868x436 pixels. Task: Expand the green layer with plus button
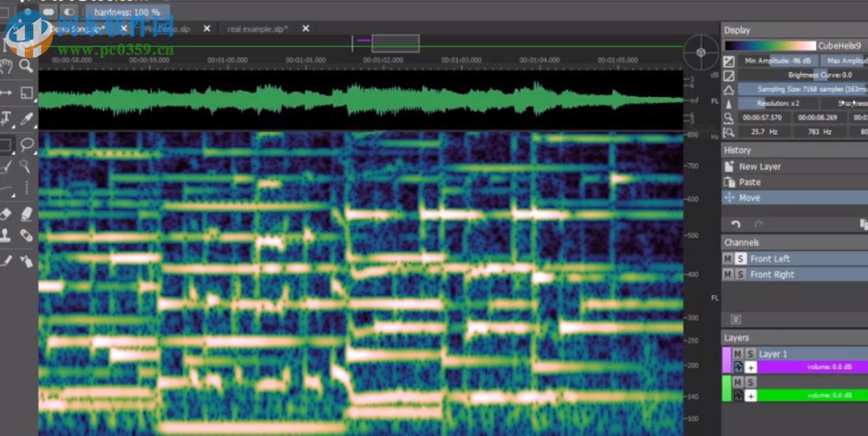point(751,395)
